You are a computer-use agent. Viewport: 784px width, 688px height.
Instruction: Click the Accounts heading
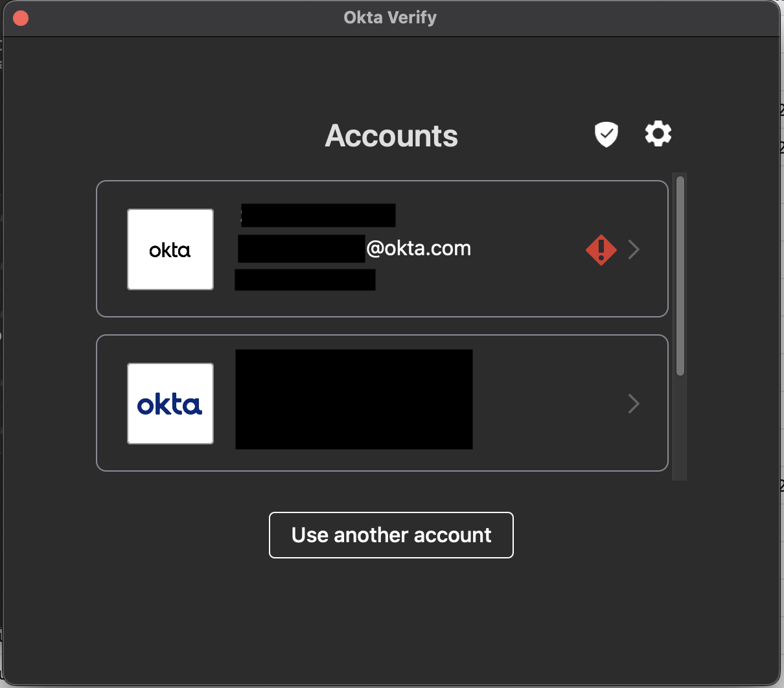(391, 136)
